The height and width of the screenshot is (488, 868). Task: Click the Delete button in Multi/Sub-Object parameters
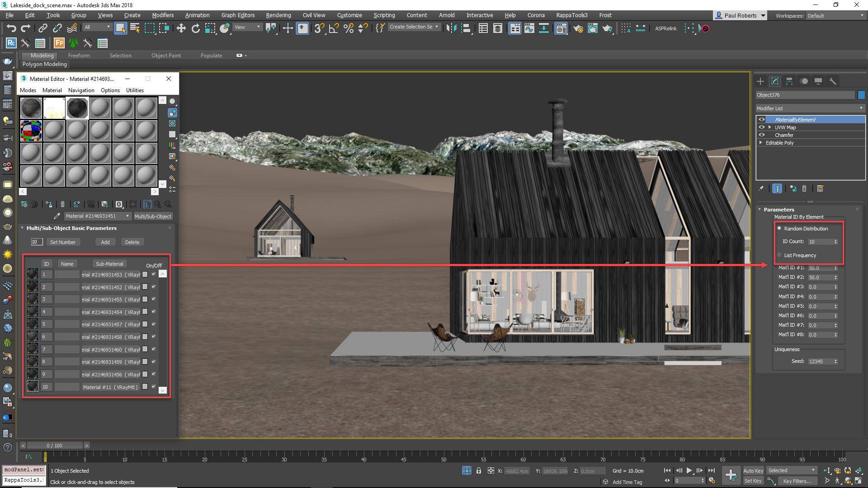pyautogui.click(x=132, y=242)
